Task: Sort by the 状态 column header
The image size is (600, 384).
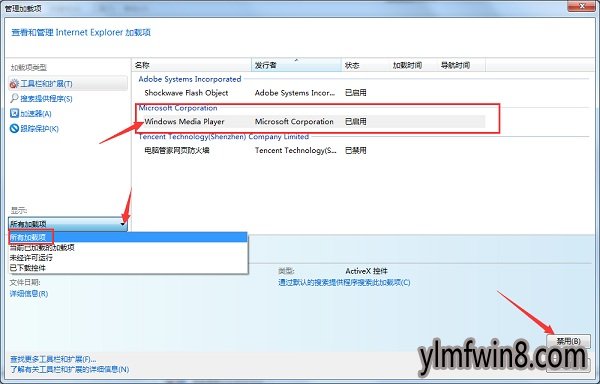Action: click(365, 65)
